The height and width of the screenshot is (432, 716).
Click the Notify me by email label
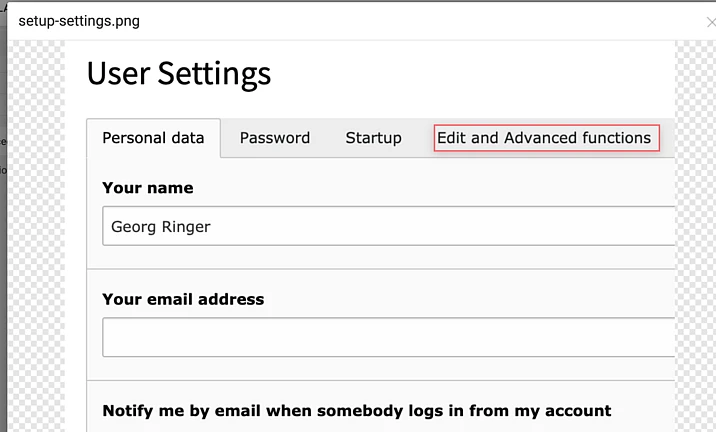(356, 411)
